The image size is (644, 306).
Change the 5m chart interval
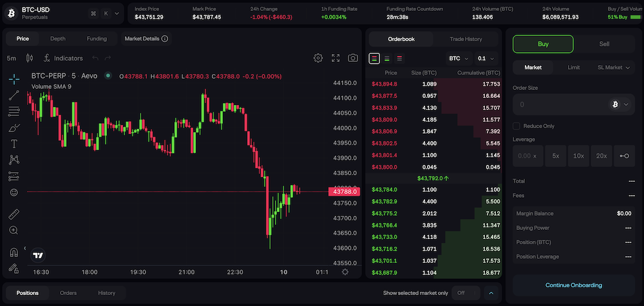[12, 59]
